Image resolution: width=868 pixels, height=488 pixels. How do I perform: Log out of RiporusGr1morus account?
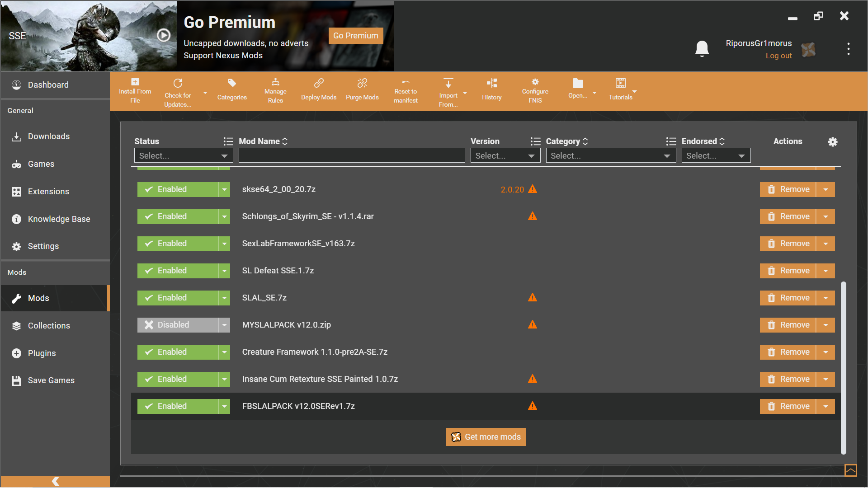(x=778, y=56)
